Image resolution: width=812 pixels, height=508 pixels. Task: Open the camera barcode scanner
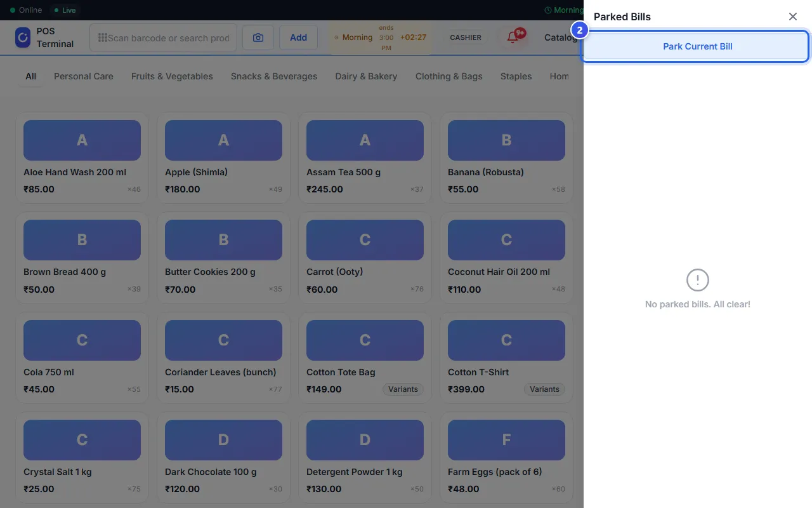[x=258, y=37]
